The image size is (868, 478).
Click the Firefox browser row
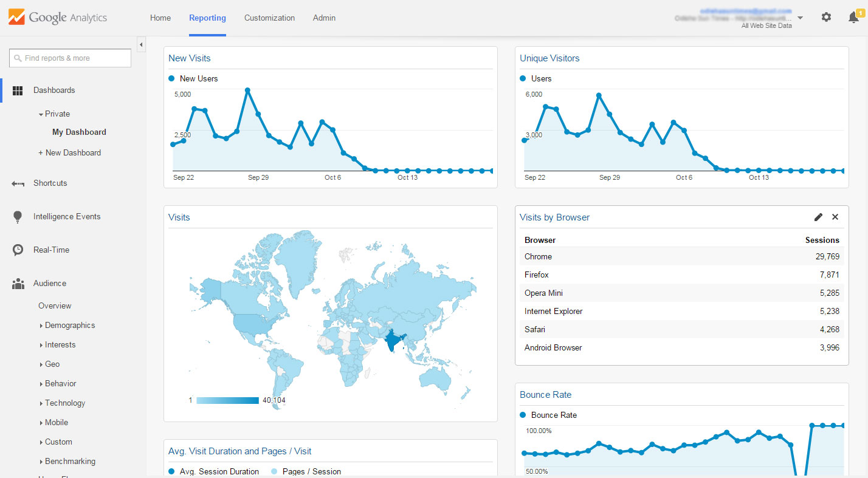[682, 275]
